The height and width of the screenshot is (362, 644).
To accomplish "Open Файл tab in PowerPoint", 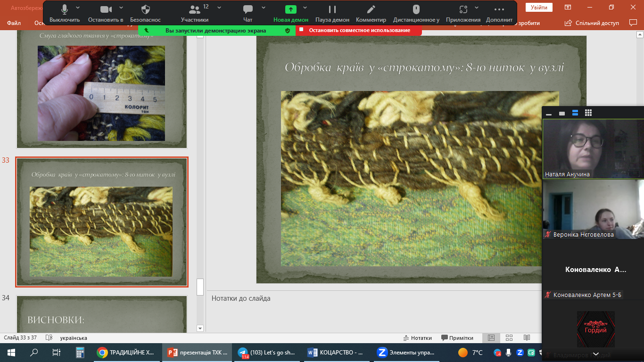I will [14, 23].
